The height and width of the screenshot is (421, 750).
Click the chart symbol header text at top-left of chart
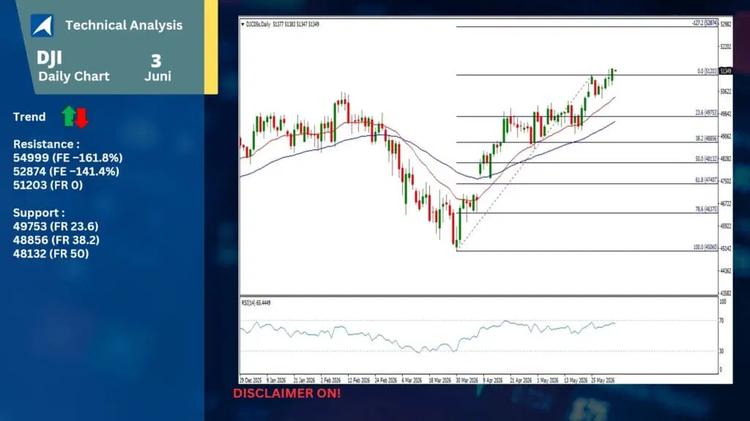pyautogui.click(x=282, y=24)
